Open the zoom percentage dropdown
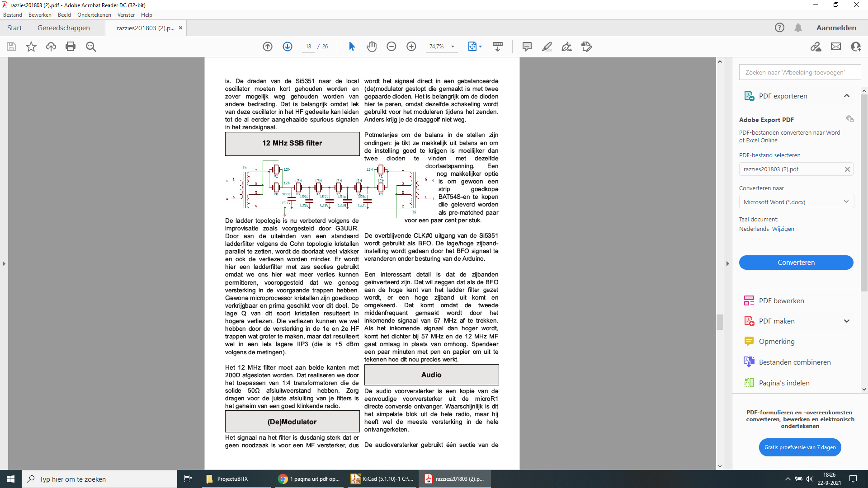868x488 pixels. 453,47
